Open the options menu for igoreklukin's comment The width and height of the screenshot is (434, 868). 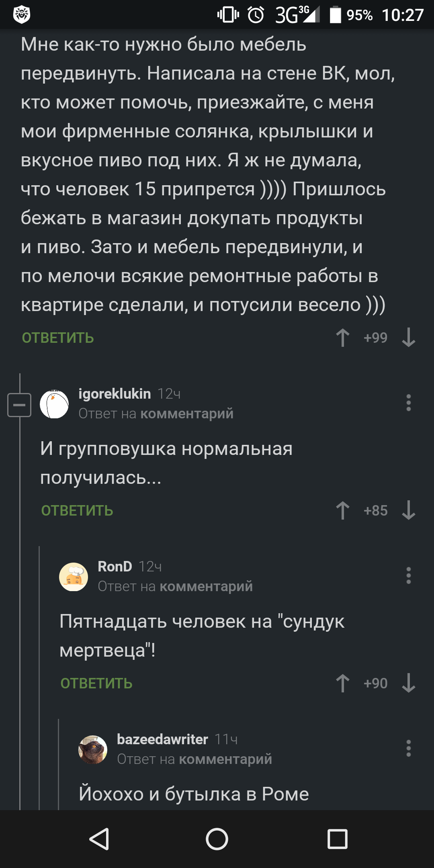coord(408,403)
